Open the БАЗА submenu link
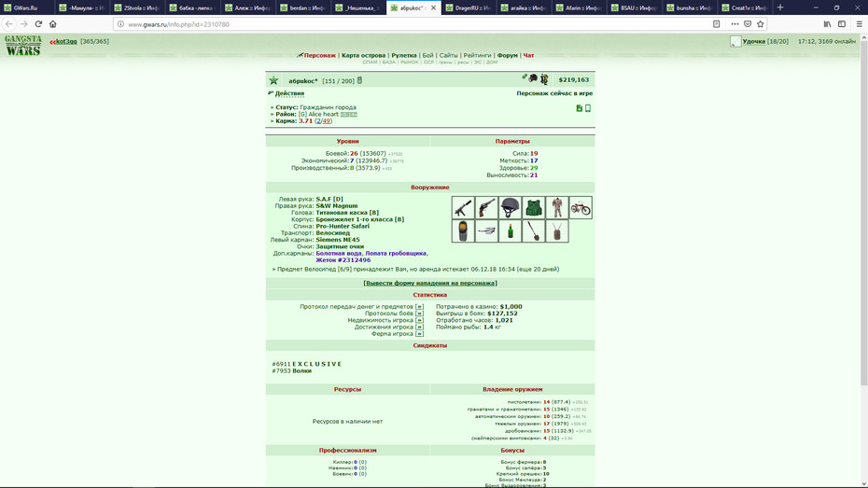868x488 pixels. [x=388, y=62]
